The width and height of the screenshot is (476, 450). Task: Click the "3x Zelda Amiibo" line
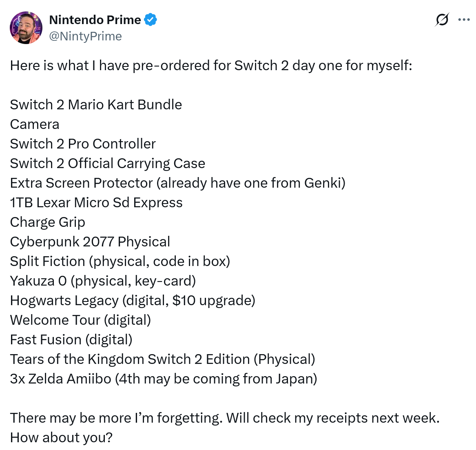point(163,379)
